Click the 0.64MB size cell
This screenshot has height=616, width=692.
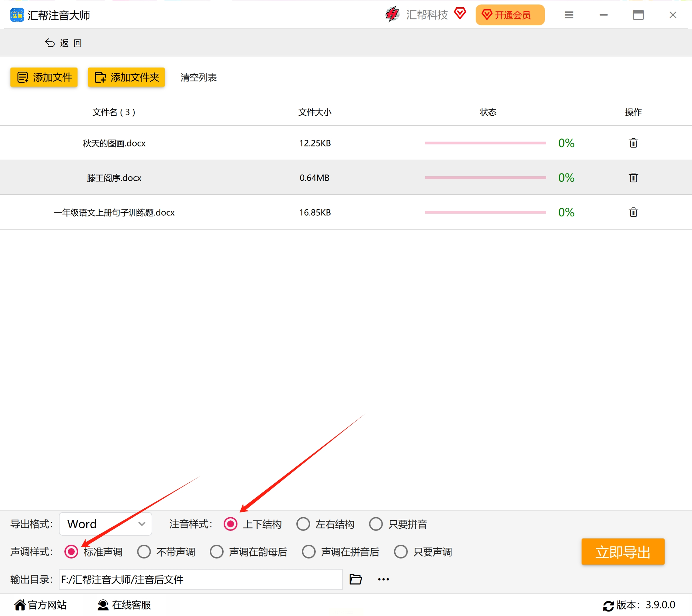click(314, 178)
